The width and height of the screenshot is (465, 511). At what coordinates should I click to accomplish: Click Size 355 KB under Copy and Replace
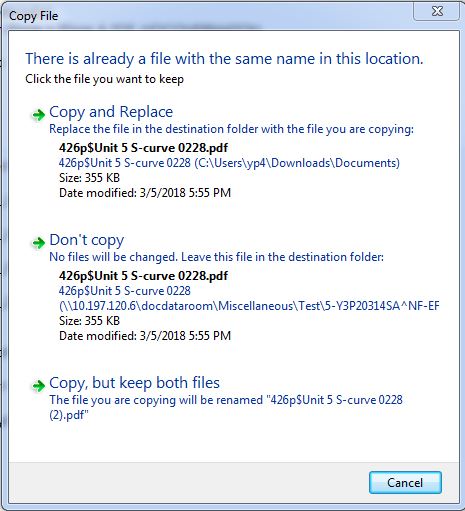point(89,178)
